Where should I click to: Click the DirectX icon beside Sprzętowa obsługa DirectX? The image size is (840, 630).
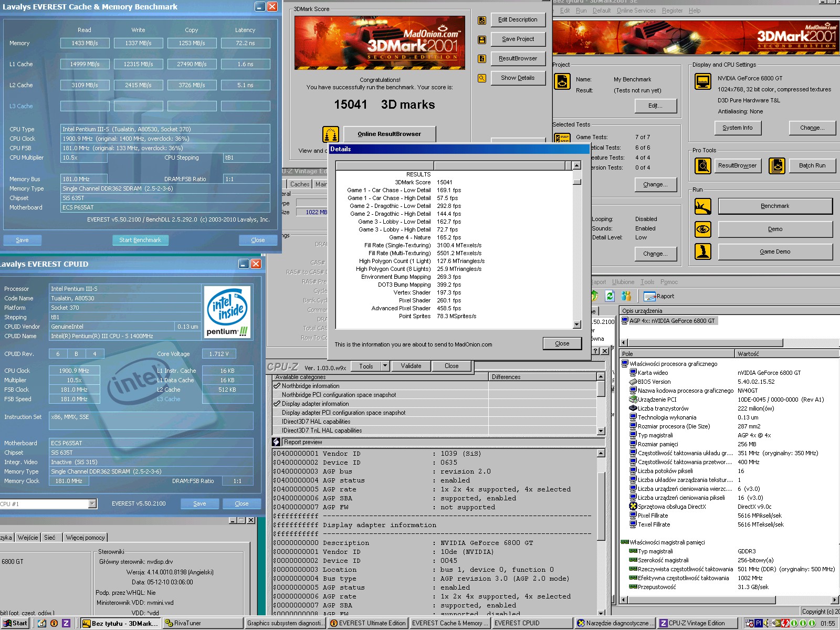(633, 507)
